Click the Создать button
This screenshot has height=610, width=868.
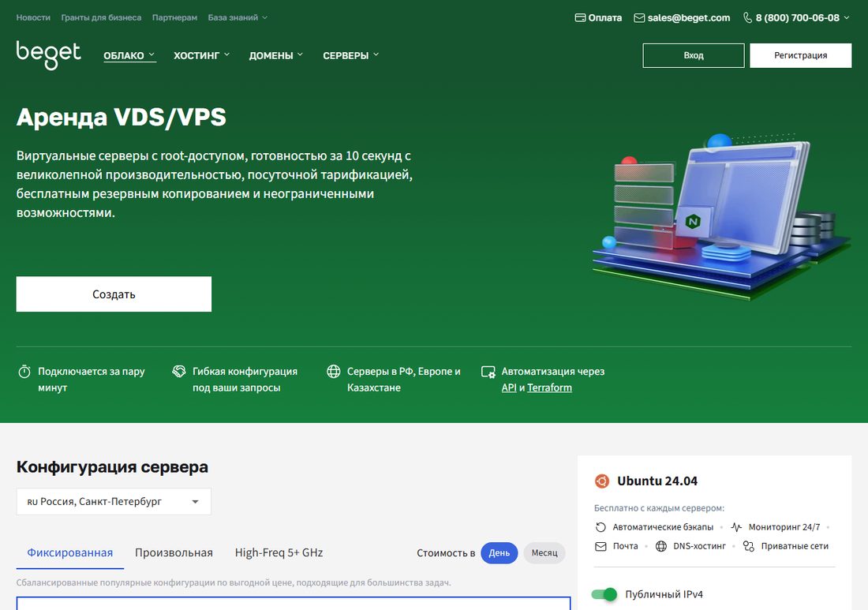(x=114, y=294)
